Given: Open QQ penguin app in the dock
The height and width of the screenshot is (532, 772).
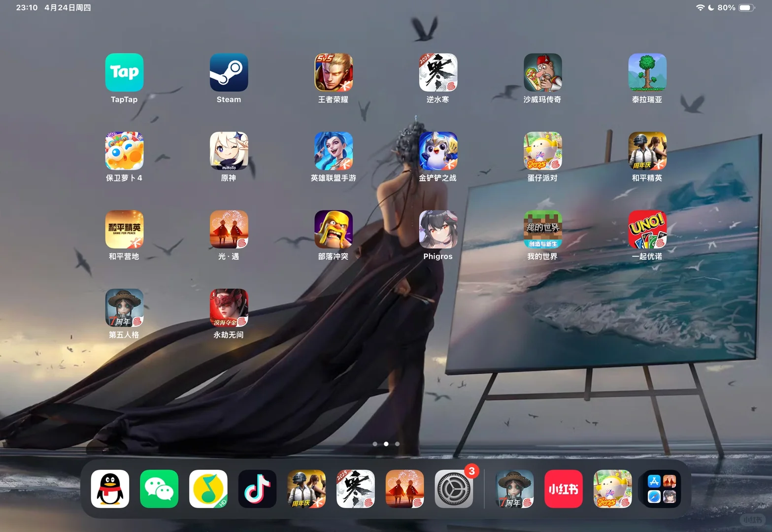Looking at the screenshot, I should (110, 489).
